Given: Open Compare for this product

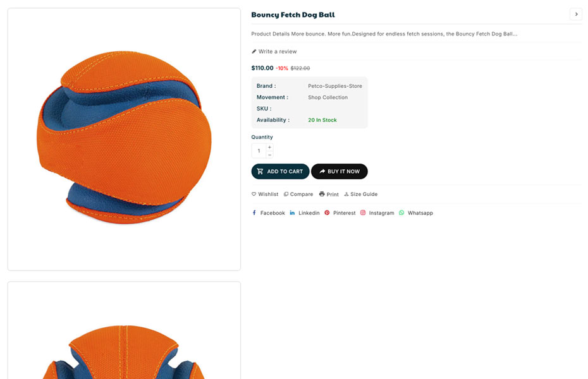Looking at the screenshot, I should [298, 195].
